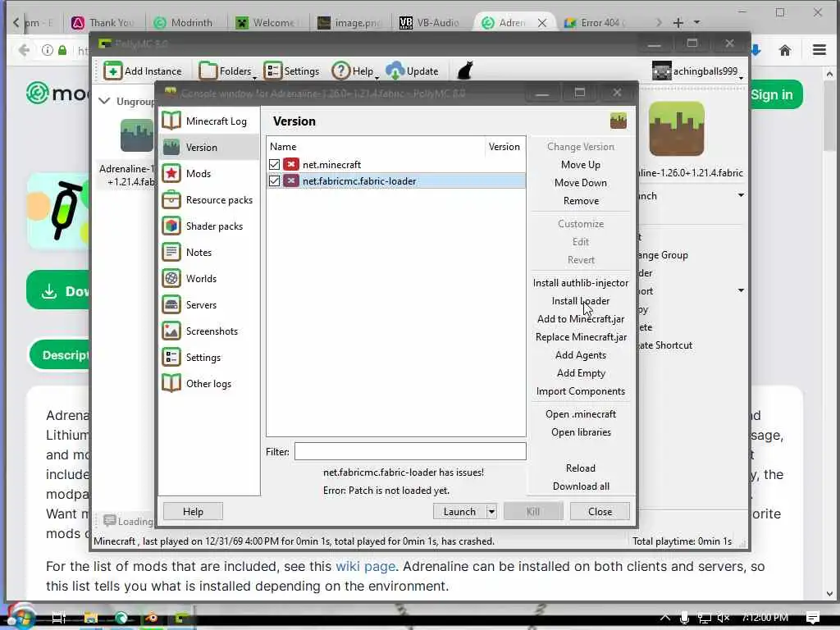This screenshot has height=630, width=840.
Task: Open Windows Start button
Action: coord(21,618)
